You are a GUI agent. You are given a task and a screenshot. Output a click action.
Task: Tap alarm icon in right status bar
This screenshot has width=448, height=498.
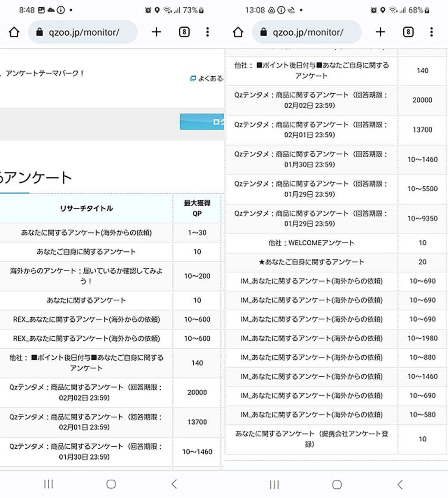(x=374, y=10)
